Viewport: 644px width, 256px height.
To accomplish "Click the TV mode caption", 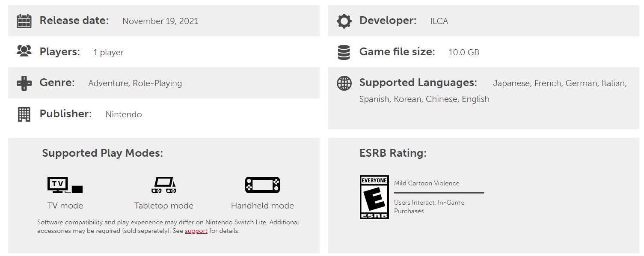I will point(65,206).
